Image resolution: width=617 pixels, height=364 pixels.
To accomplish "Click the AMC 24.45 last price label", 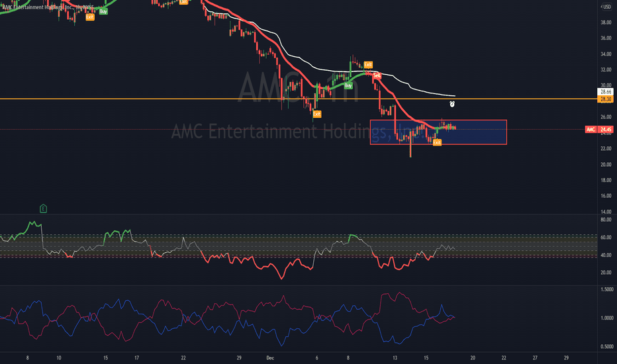I will 599,129.
